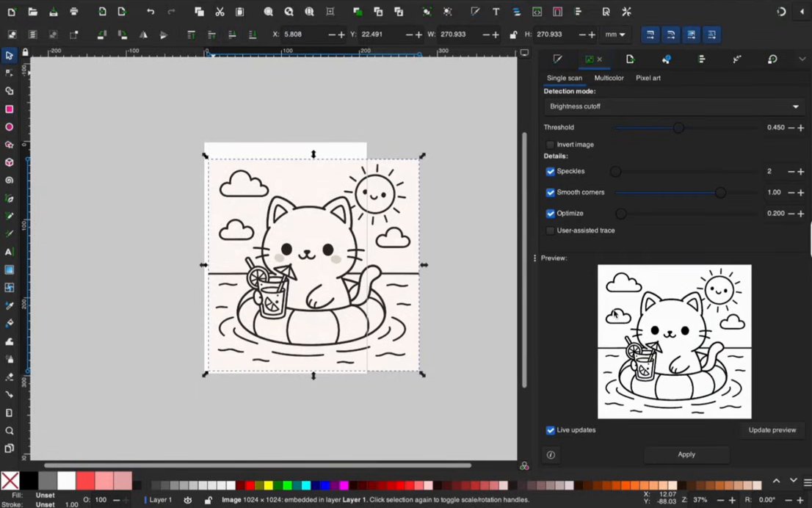
Task: Select the Rectangle tool
Action: (x=9, y=109)
